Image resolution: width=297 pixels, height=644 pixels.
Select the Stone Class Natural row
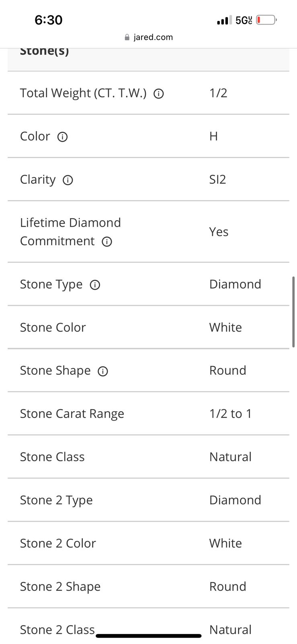pos(148,457)
